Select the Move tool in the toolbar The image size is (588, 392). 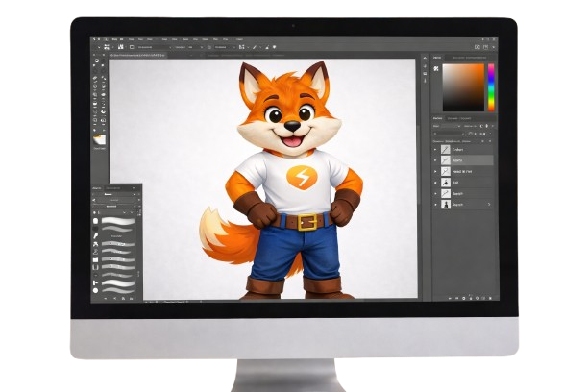97,61
